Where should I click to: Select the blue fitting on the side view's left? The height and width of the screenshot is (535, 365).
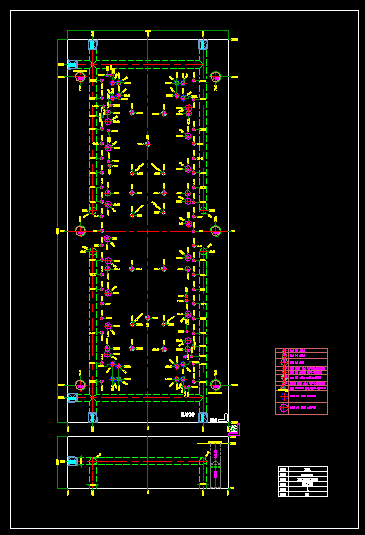click(72, 461)
